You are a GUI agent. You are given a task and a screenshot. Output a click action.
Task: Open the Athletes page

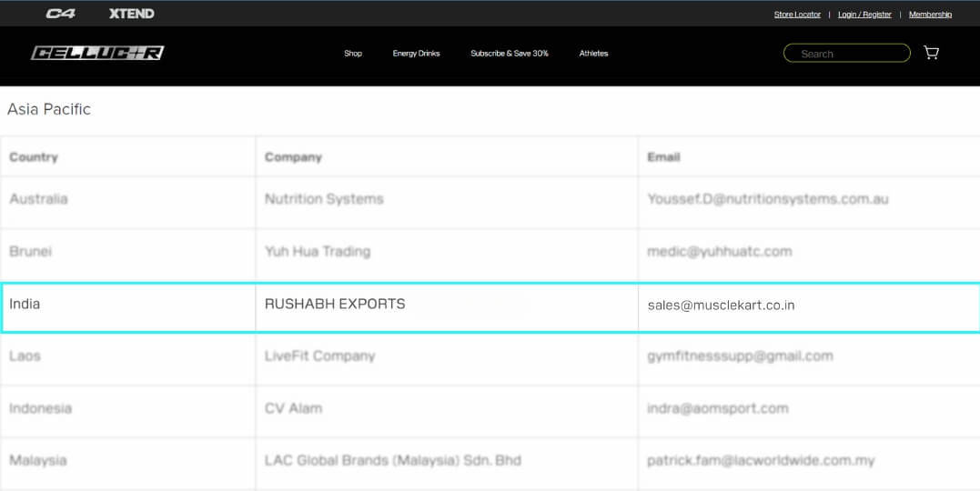click(593, 54)
